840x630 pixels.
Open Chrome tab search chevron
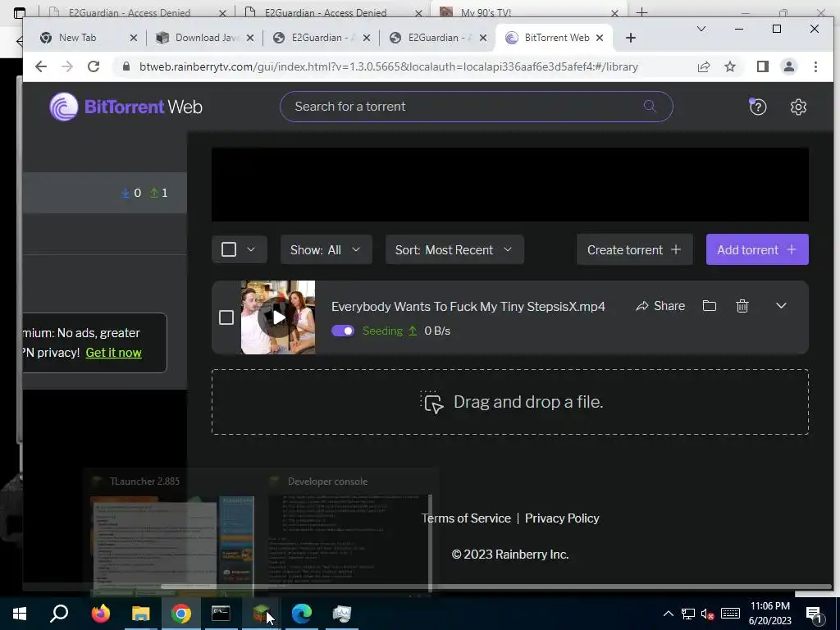pyautogui.click(x=701, y=29)
